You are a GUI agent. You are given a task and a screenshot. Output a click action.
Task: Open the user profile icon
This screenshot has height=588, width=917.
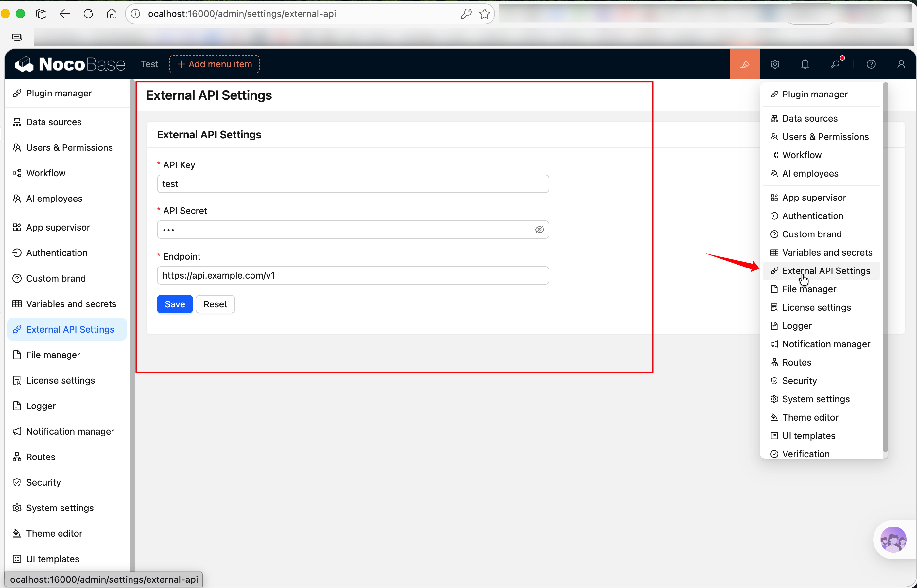[901, 64]
